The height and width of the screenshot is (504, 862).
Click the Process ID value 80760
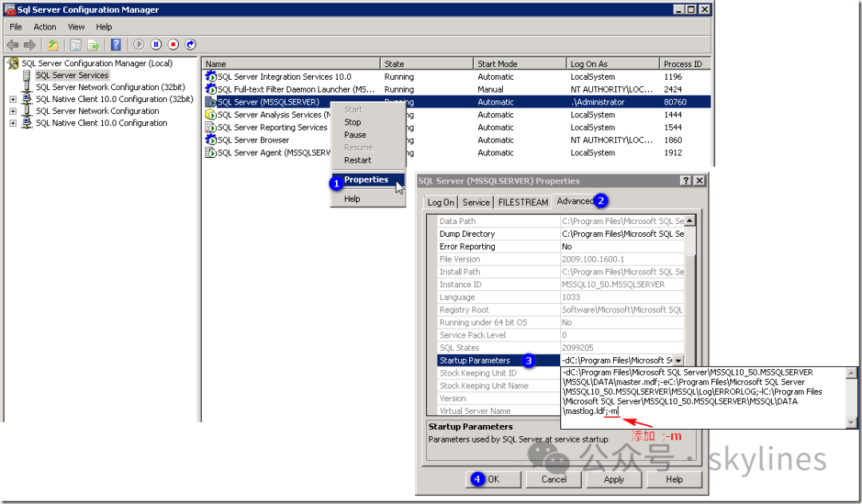[x=675, y=102]
